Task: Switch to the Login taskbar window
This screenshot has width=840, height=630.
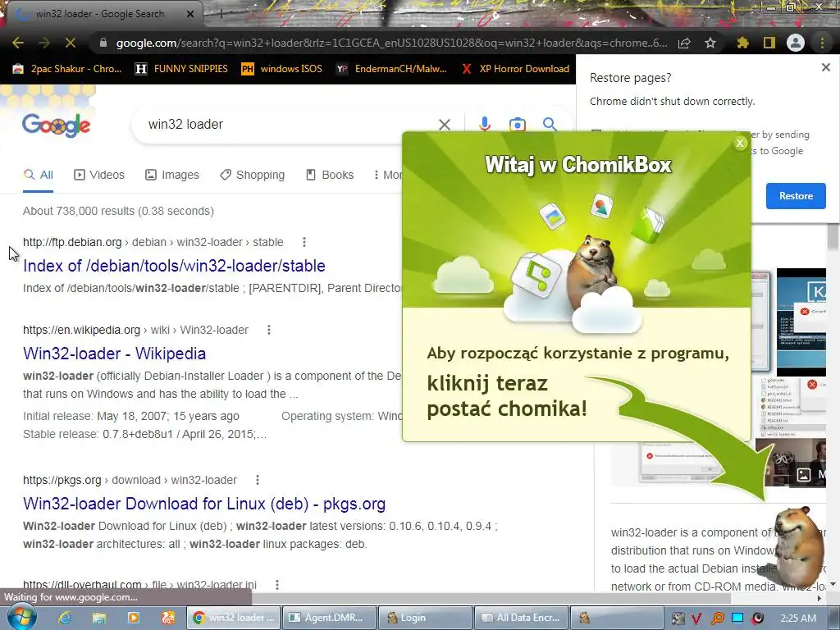Action: (425, 618)
